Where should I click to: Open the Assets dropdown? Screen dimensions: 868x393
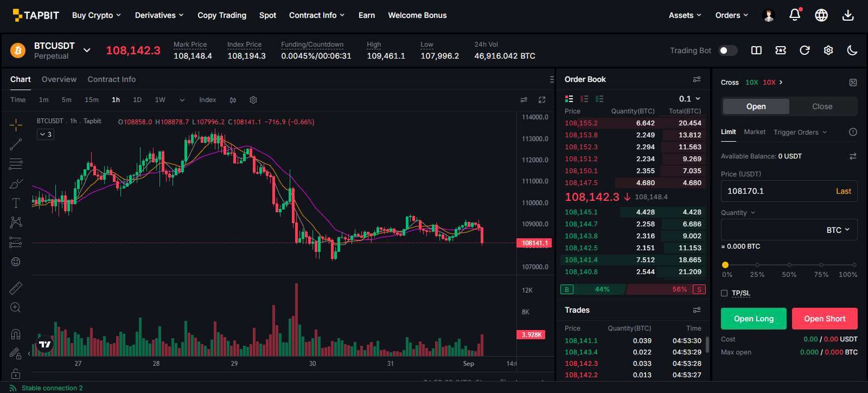[x=685, y=15]
